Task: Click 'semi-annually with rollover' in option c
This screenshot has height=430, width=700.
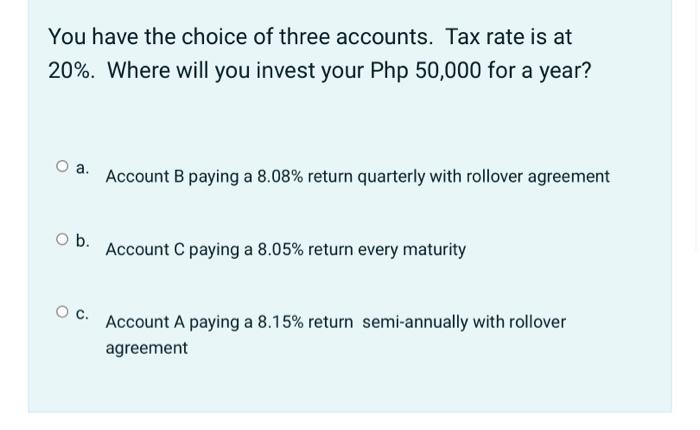Action: tap(464, 322)
